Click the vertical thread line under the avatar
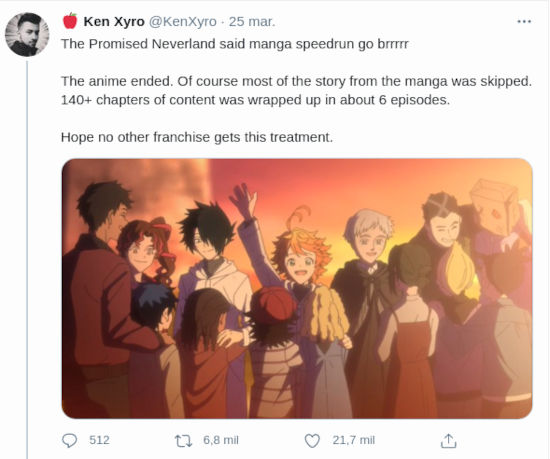 point(27,259)
